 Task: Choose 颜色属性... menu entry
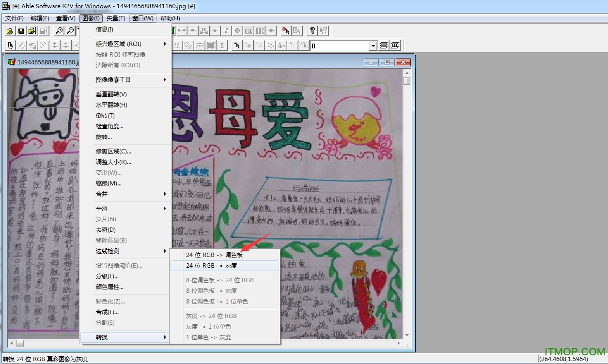click(125, 287)
